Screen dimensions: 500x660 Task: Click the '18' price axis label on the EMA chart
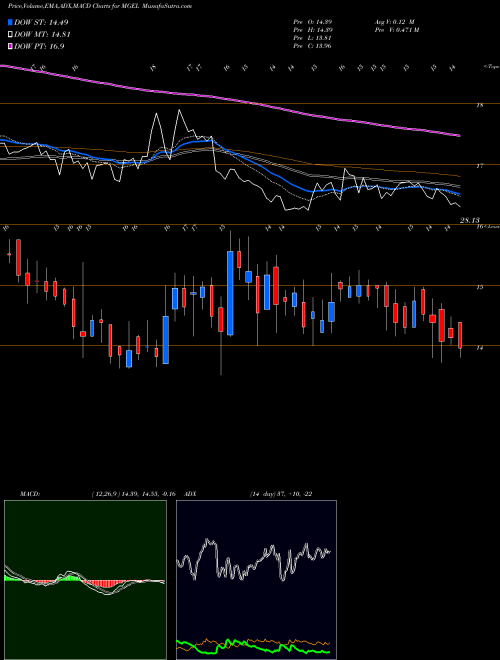pos(479,106)
